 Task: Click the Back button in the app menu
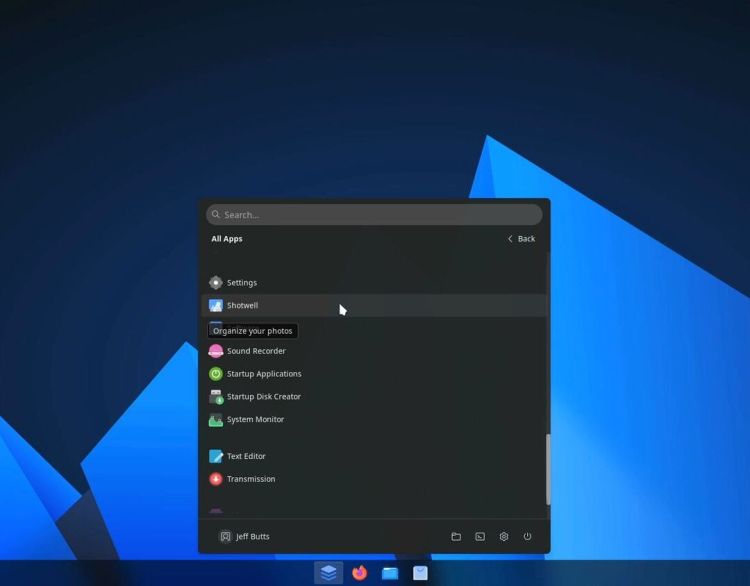(521, 239)
